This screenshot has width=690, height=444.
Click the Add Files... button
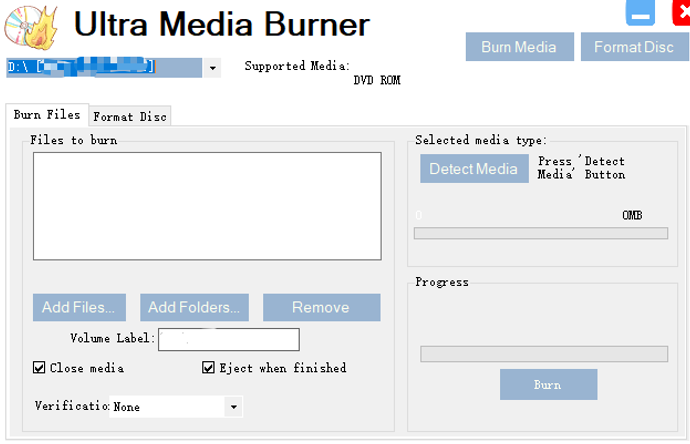pyautogui.click(x=79, y=307)
